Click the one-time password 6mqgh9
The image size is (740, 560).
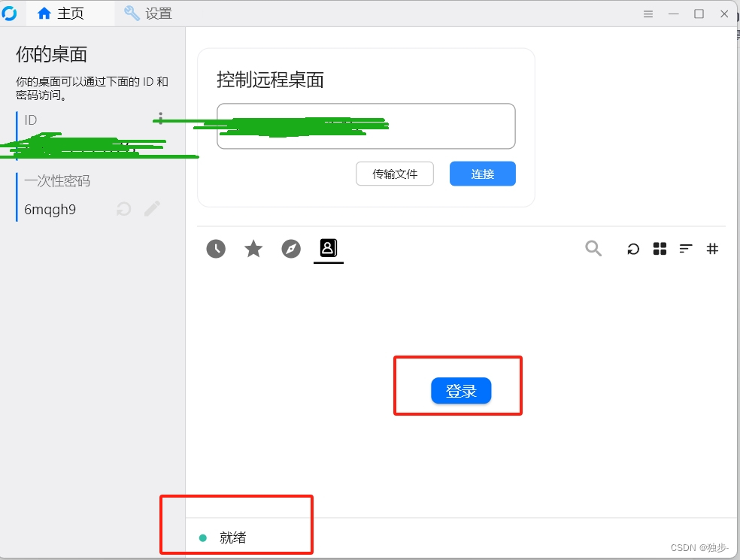tap(50, 209)
